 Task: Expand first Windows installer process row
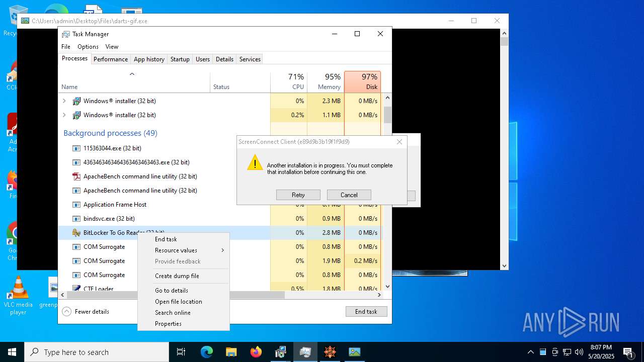click(x=64, y=101)
